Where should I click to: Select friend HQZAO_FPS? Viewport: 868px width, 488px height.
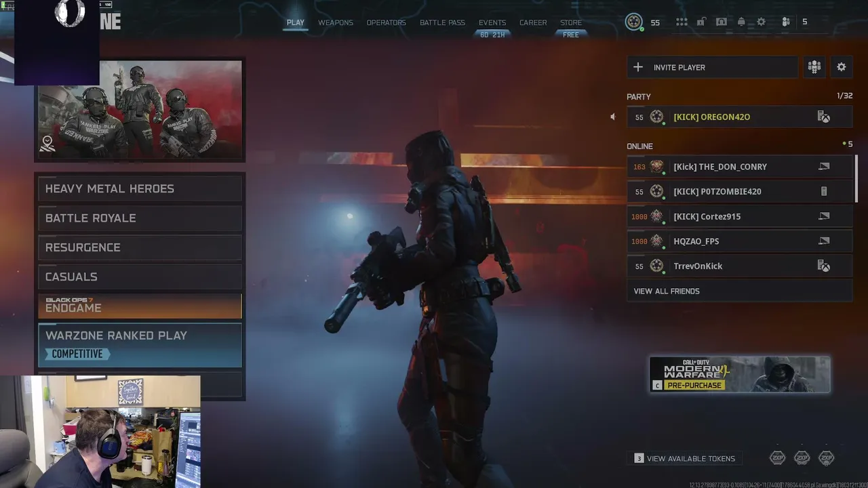point(739,241)
